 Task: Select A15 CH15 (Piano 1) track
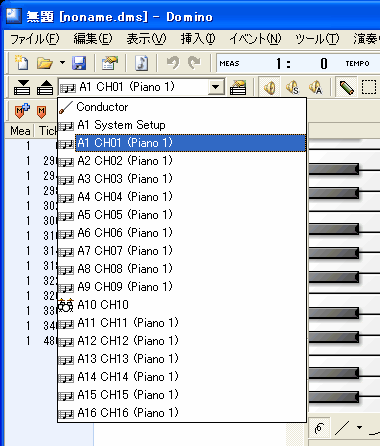(x=182, y=395)
